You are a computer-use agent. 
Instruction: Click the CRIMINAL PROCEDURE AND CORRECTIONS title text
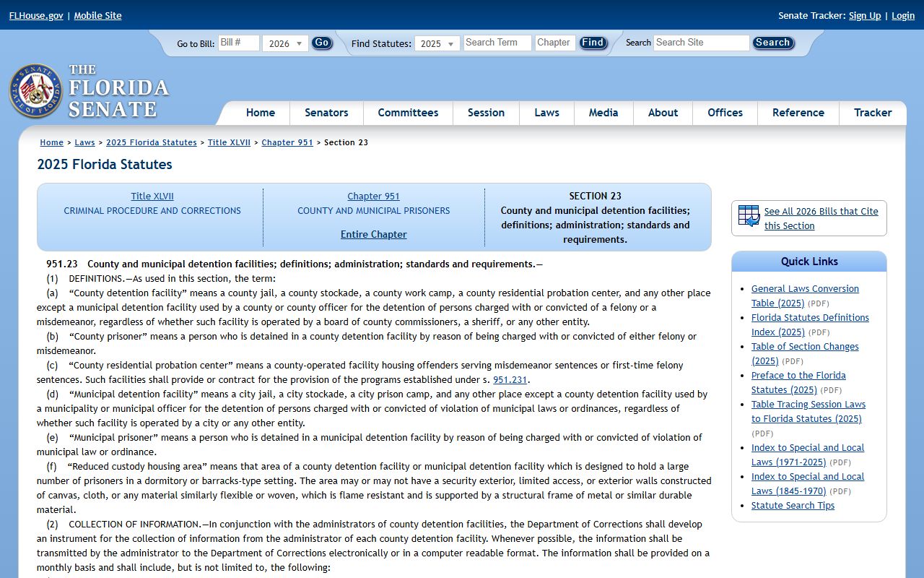click(x=152, y=210)
